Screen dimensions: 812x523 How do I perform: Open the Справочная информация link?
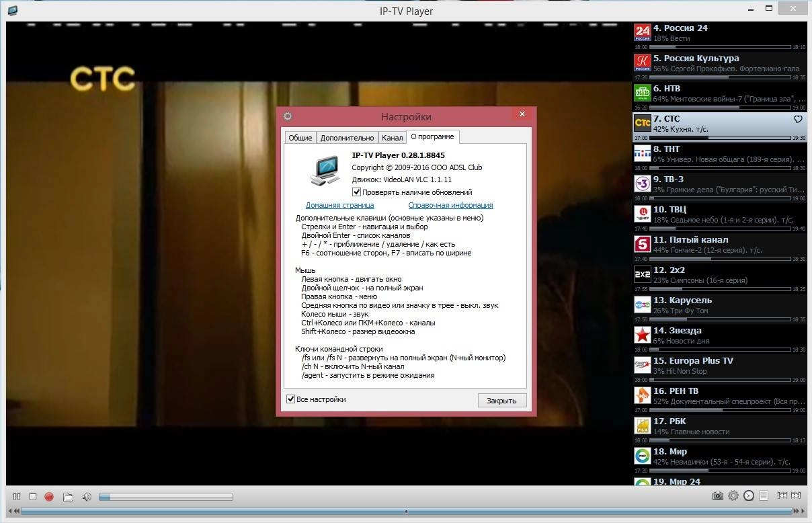pyautogui.click(x=450, y=205)
